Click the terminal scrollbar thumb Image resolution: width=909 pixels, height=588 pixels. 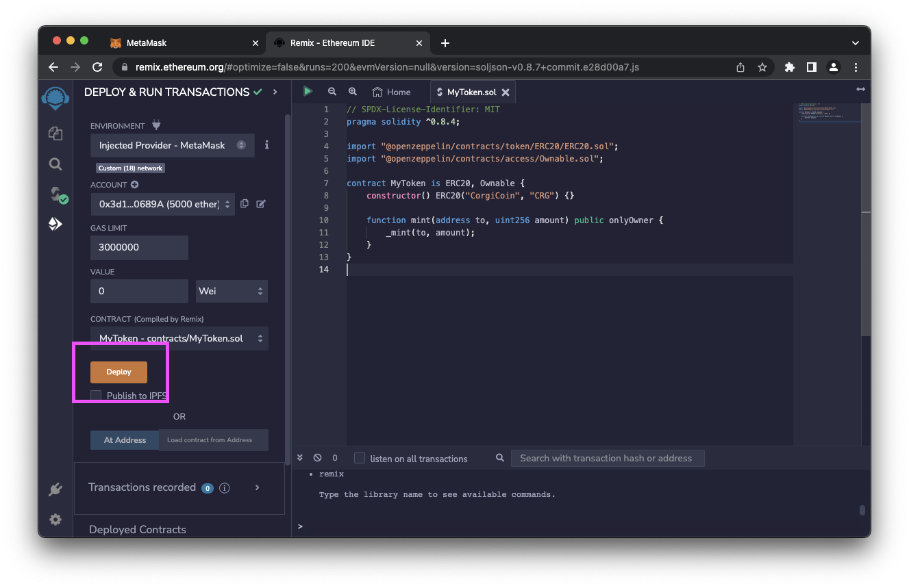point(862,510)
